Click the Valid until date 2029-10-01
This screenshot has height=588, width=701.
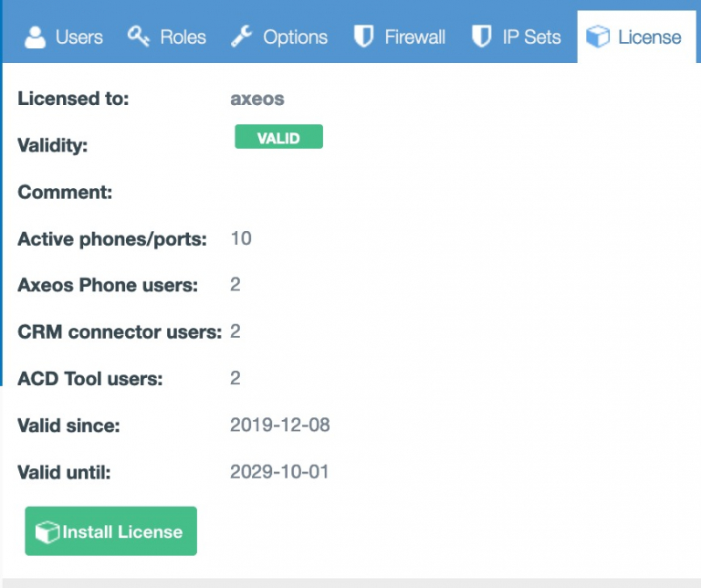point(279,472)
